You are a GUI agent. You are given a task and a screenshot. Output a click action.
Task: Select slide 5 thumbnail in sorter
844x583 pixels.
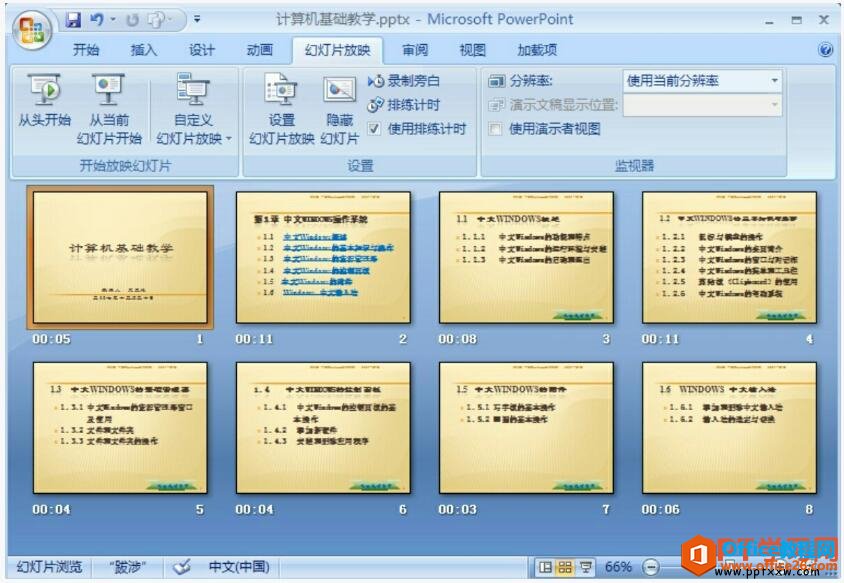point(120,428)
